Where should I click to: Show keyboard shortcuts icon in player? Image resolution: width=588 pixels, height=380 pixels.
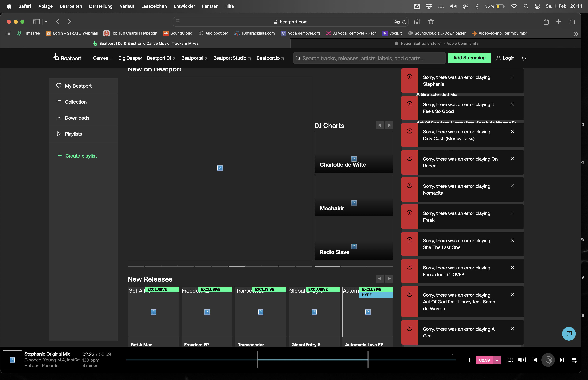[510, 360]
